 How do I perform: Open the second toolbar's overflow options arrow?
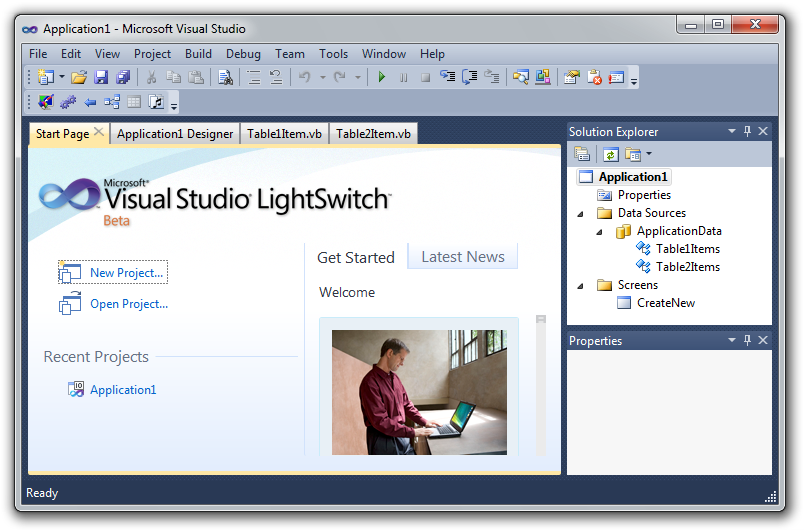point(174,106)
